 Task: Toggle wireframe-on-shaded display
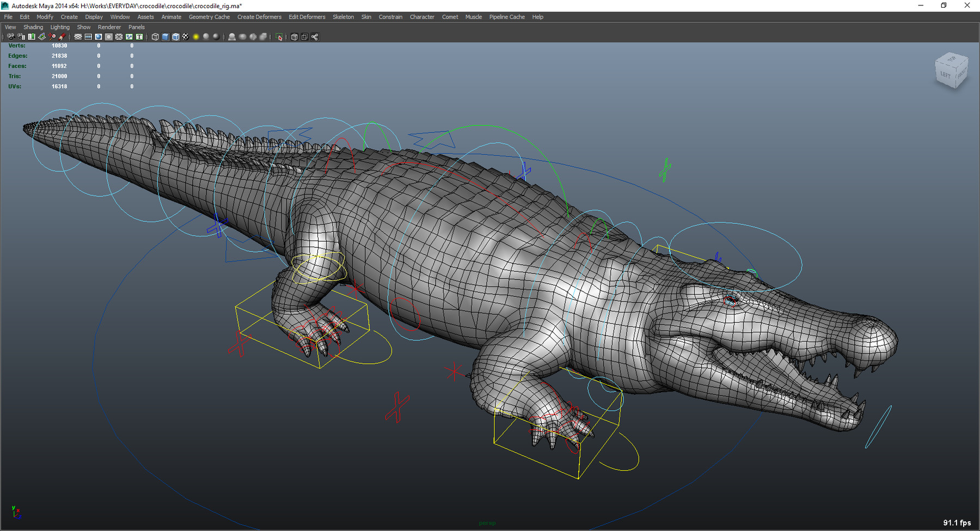coord(174,37)
